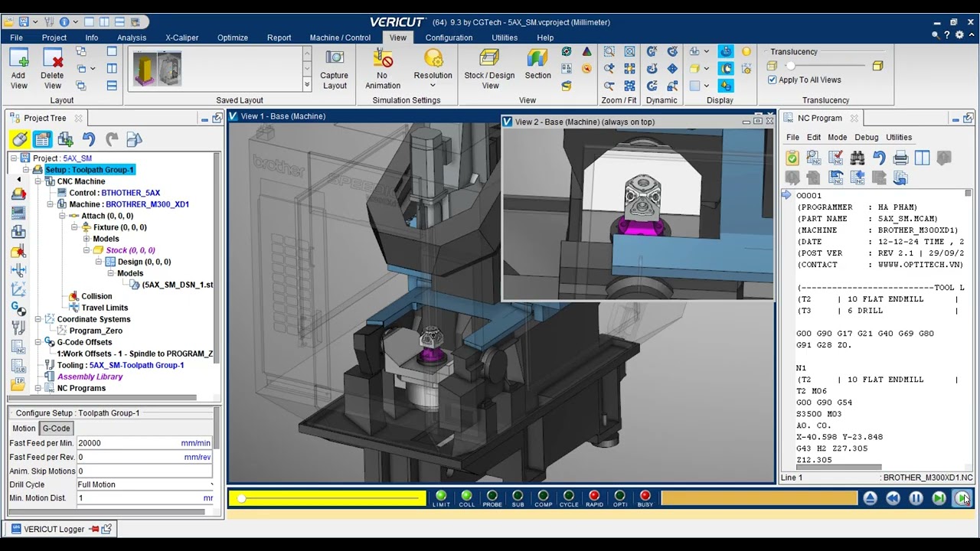
Task: Collapse the Coordinate Systems node
Action: 38,319
